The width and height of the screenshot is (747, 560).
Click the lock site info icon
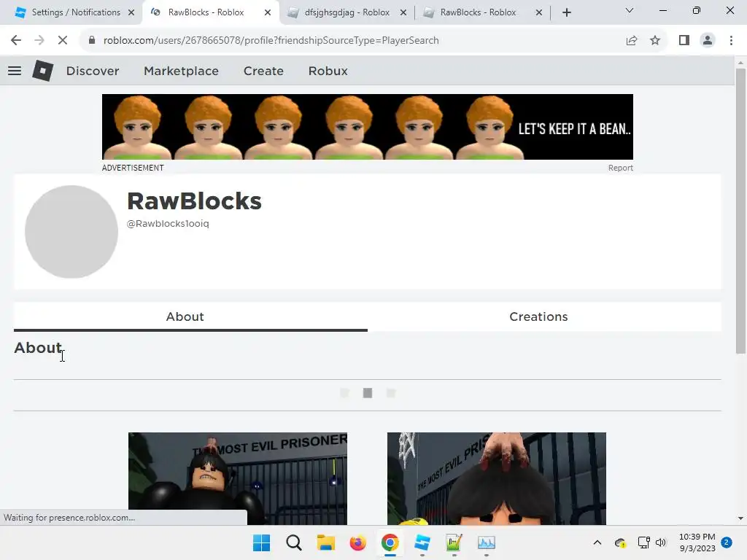[92, 41]
